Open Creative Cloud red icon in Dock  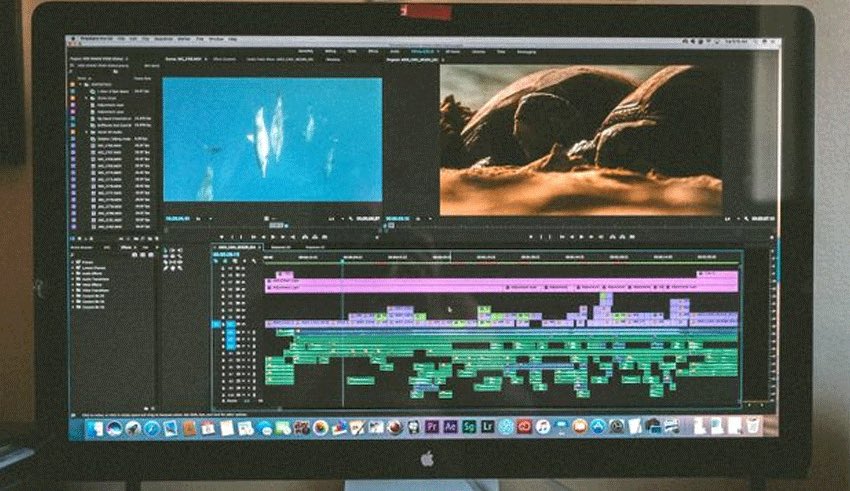point(524,427)
